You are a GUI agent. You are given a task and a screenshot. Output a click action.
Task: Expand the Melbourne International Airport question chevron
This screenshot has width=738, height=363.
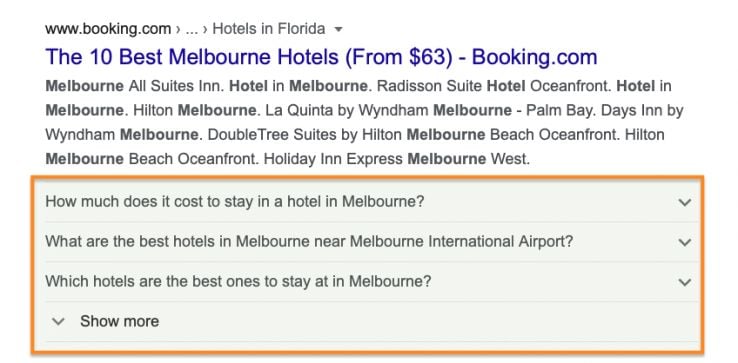coord(685,242)
